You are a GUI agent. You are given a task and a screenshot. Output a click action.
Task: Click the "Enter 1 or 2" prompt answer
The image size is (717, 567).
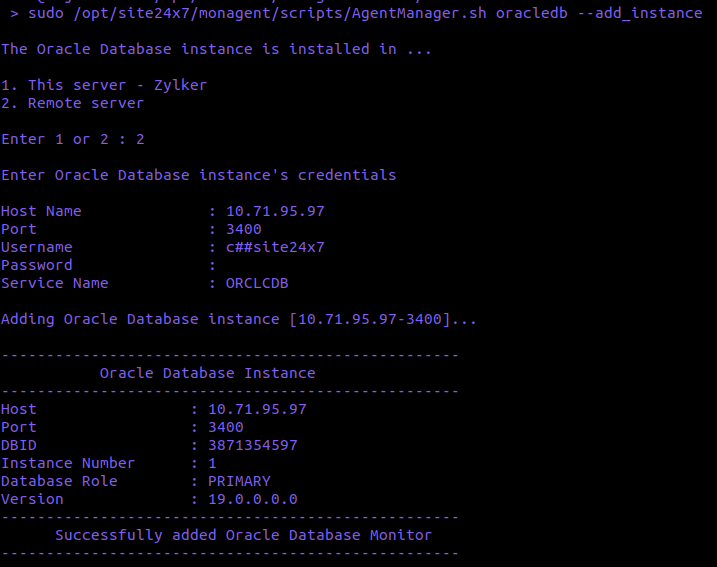tap(140, 139)
